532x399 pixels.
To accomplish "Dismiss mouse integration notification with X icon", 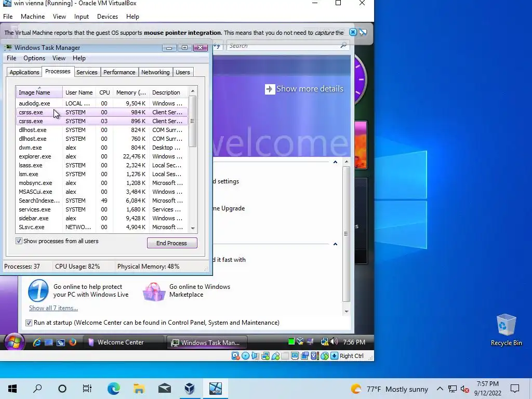I will [353, 32].
